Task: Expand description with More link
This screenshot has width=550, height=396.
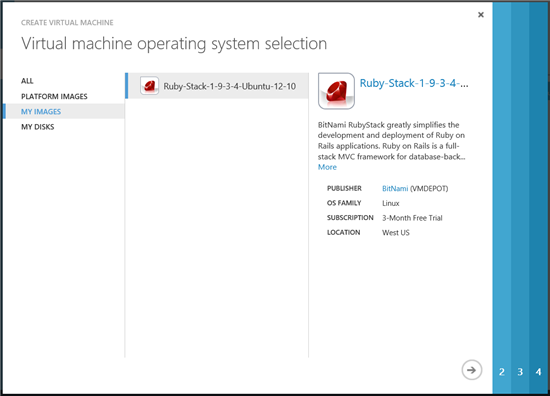Action: (x=327, y=167)
